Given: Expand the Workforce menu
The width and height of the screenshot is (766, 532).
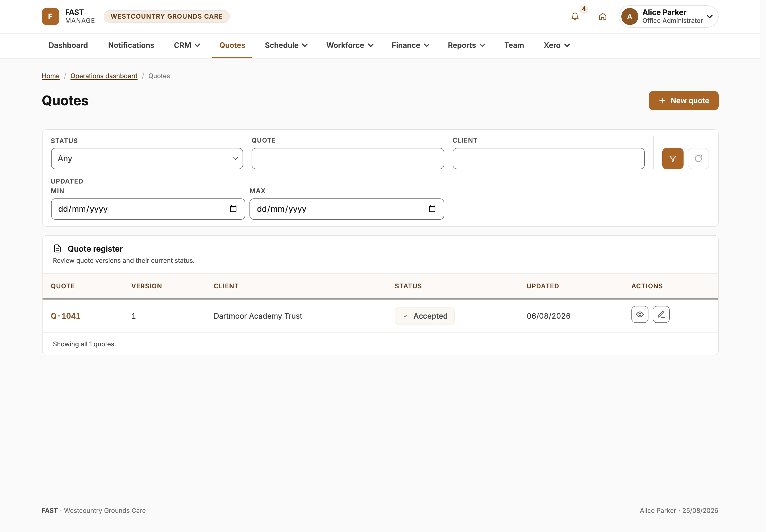Looking at the screenshot, I should tap(350, 45).
